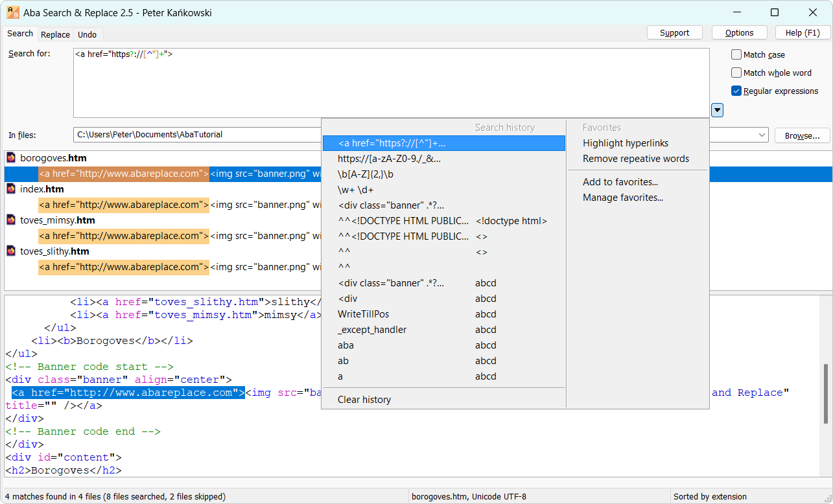
Task: Click the borogoves.htm file icon
Action: [x=11, y=157]
